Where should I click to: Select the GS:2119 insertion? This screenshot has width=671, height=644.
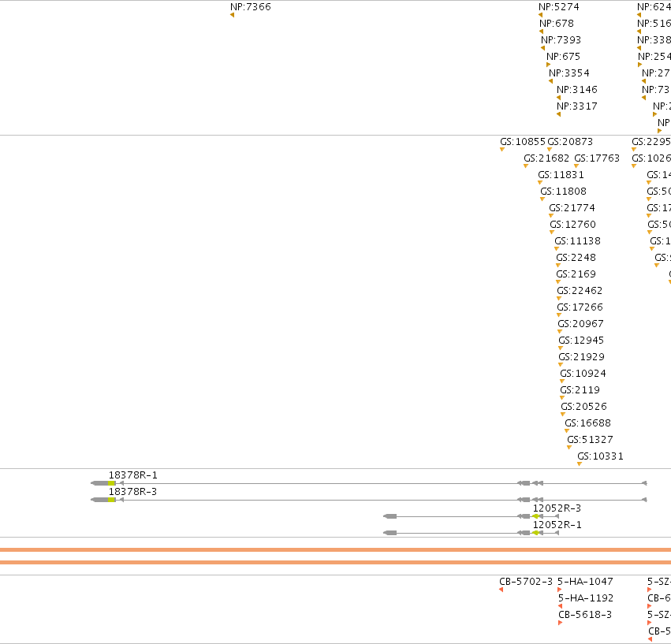(x=562, y=397)
